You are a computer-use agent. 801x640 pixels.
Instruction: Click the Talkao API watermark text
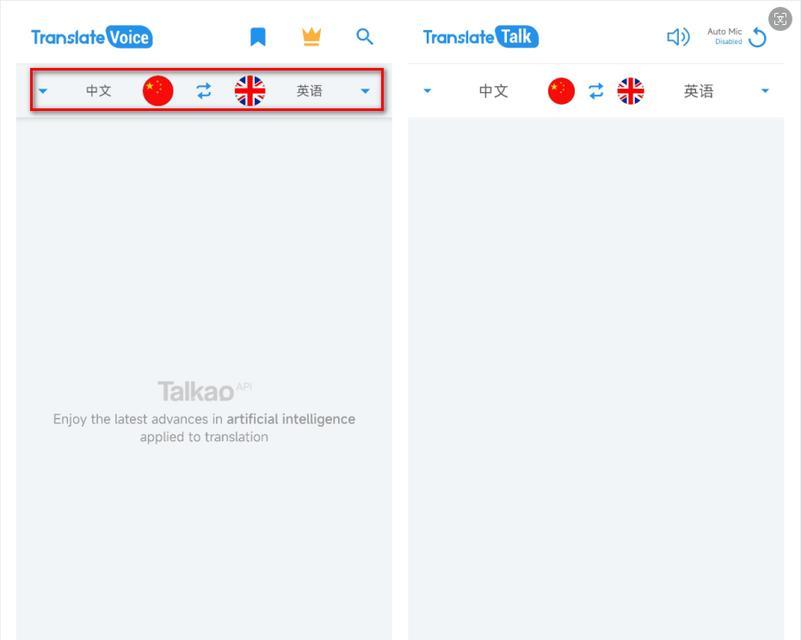(204, 391)
